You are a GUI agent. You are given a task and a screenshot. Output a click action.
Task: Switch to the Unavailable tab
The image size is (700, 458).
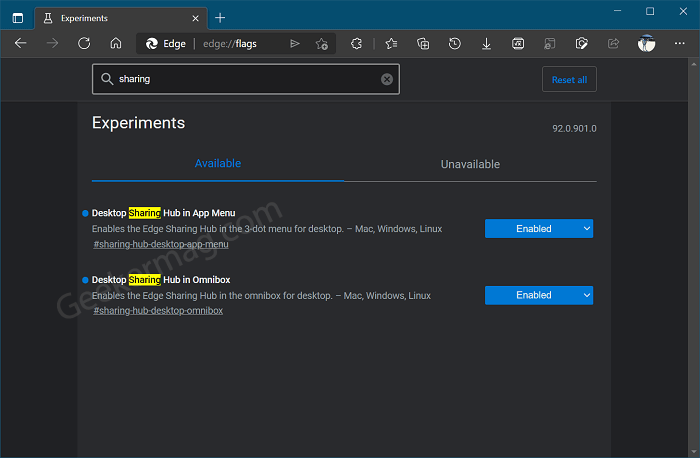pyautogui.click(x=470, y=164)
